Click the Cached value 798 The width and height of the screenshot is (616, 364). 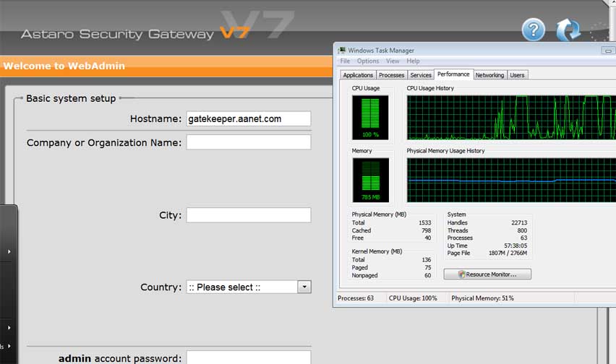coord(427,230)
